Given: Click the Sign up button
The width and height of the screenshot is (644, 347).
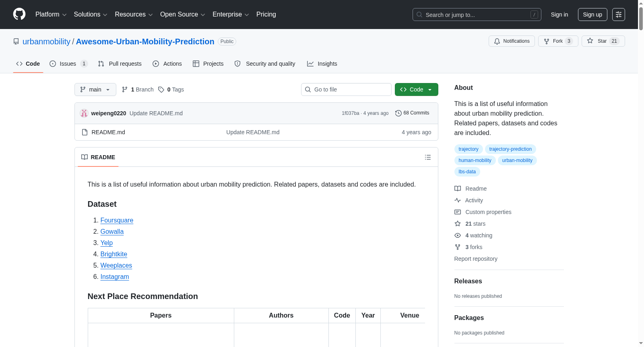Looking at the screenshot, I should 592,15.
